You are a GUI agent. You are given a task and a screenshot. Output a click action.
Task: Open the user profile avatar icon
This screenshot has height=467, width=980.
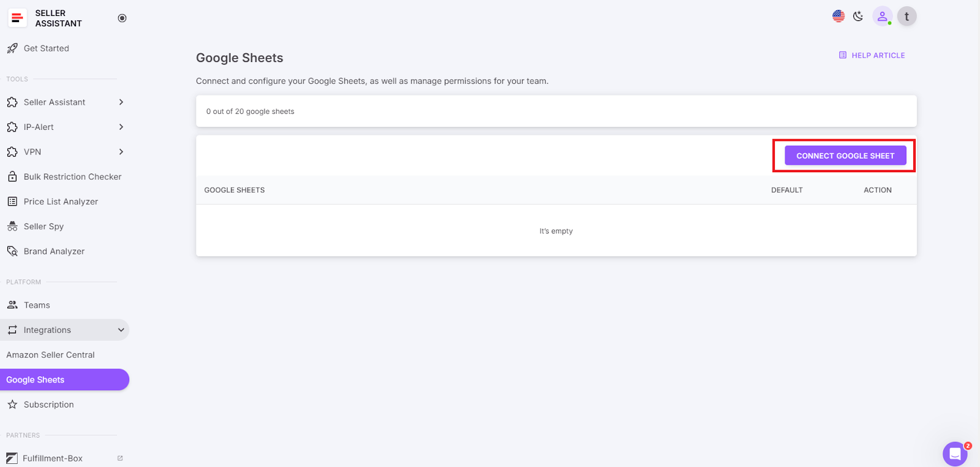pos(882,17)
